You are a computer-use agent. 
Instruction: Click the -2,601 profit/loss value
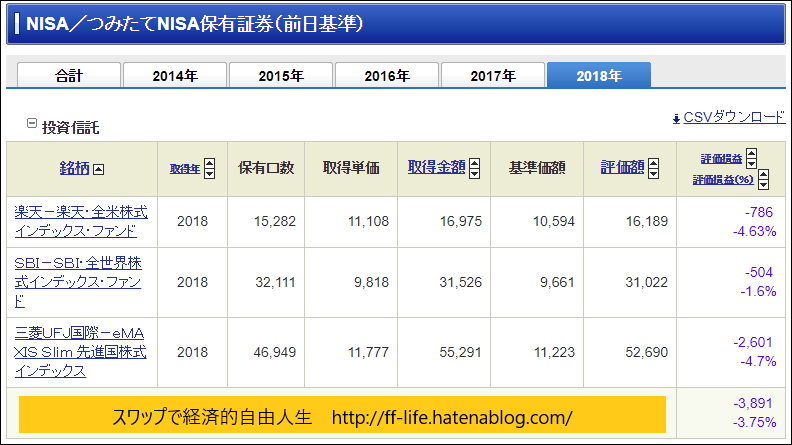[753, 342]
